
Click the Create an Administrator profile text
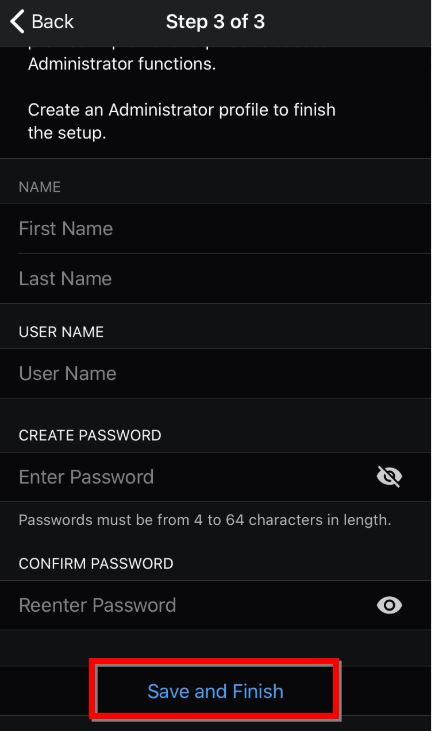[x=181, y=110]
